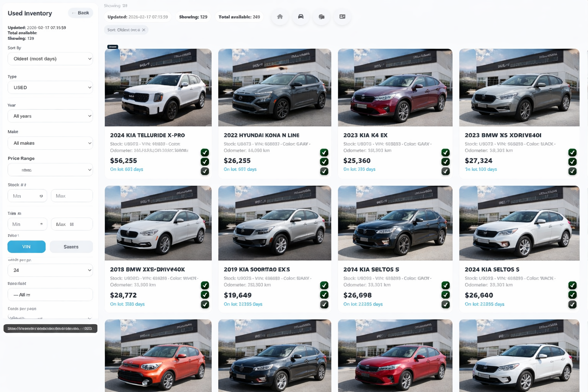
Task: Open the 2023 BMW X5 xDrive40i listing title
Action: [x=503, y=135]
